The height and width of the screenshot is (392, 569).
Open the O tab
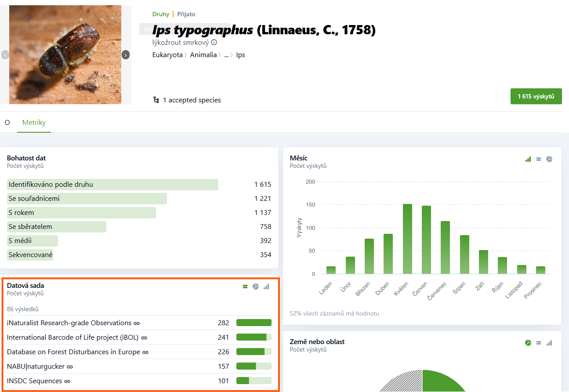pos(7,123)
